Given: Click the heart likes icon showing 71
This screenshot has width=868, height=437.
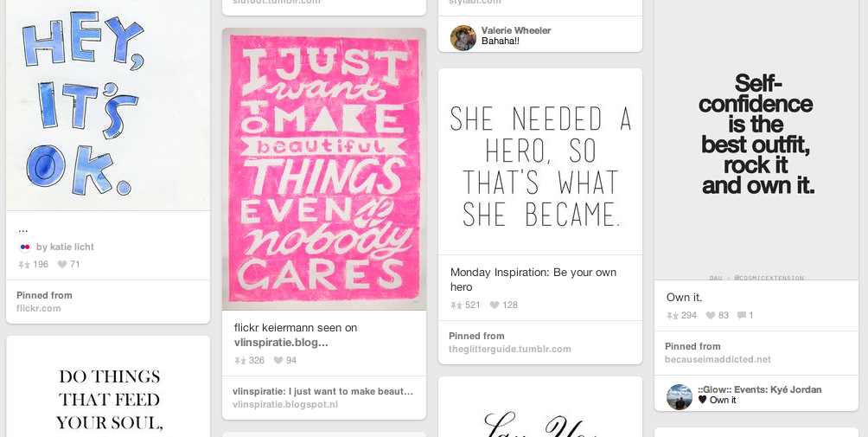Looking at the screenshot, I should 62,265.
